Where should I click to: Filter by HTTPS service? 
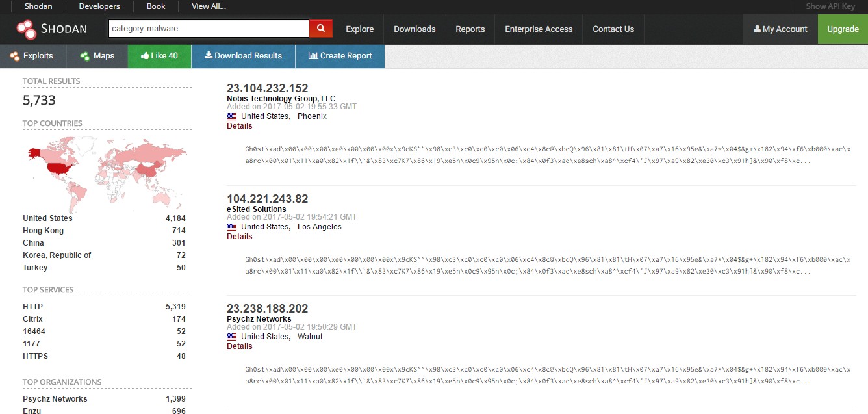click(x=35, y=356)
